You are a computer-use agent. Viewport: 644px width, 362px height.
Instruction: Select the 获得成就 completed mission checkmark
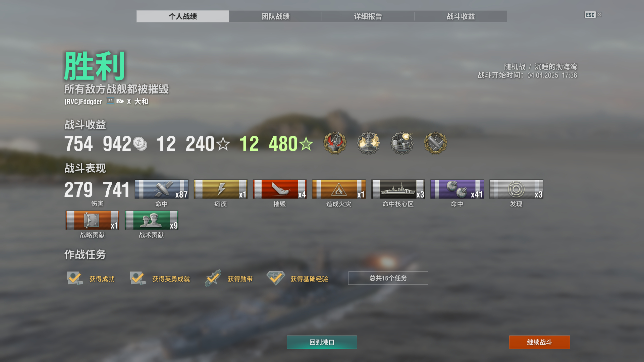tap(75, 278)
